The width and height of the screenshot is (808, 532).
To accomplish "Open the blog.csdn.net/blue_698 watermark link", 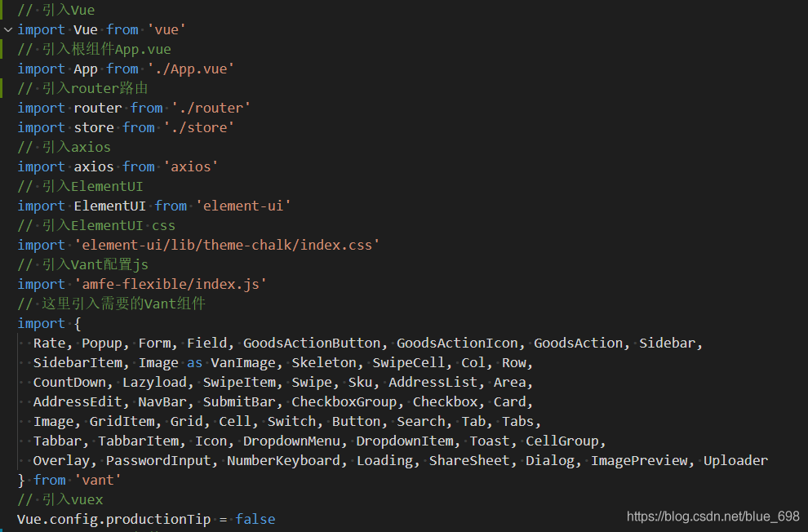I will (x=713, y=516).
